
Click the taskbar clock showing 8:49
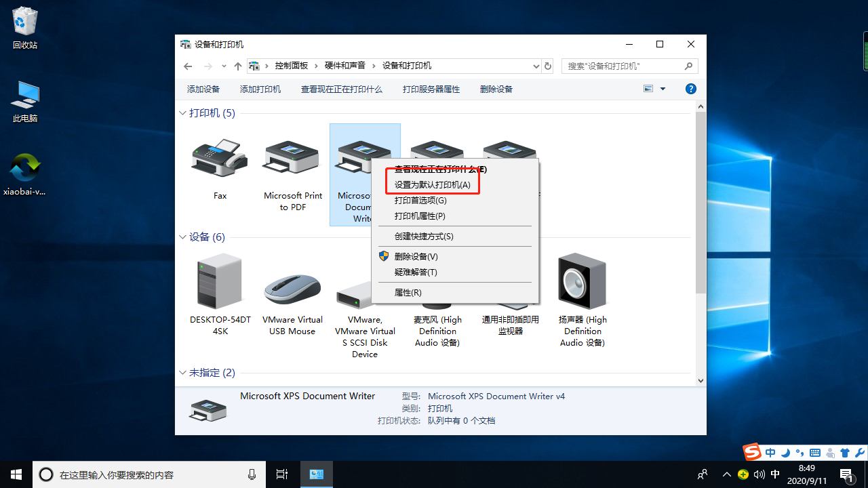point(807,474)
